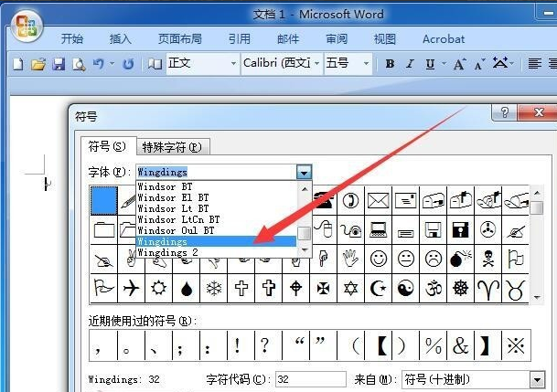The image size is (557, 392).
Task: Click the font list scrollbar thumb
Action: (304, 233)
